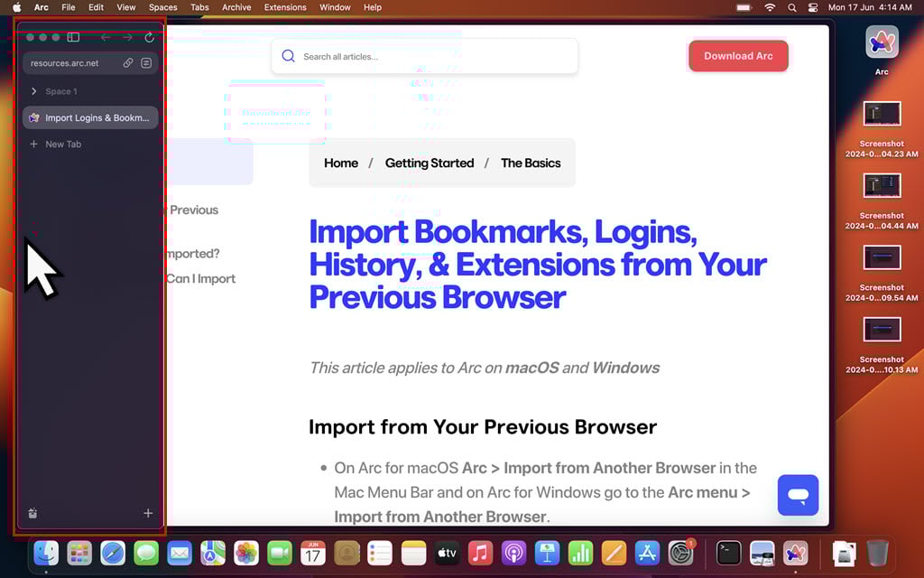Click the red Download Arc button
This screenshot has width=924, height=578.
click(x=738, y=56)
